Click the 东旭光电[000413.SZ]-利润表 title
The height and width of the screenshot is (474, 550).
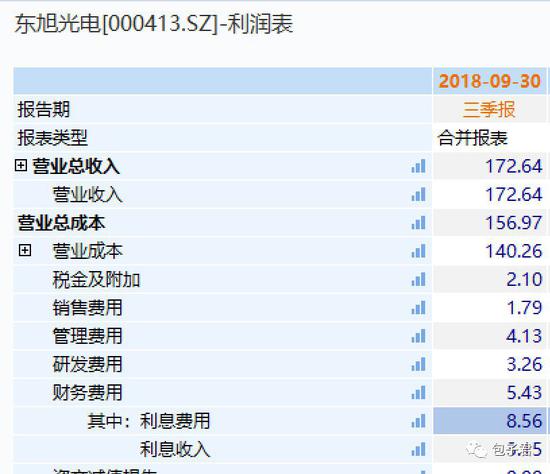(154, 24)
